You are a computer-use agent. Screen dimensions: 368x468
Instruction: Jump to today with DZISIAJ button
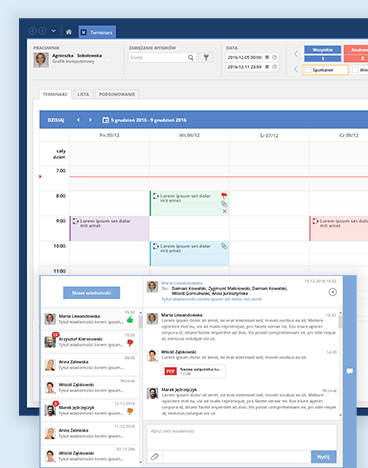point(56,120)
